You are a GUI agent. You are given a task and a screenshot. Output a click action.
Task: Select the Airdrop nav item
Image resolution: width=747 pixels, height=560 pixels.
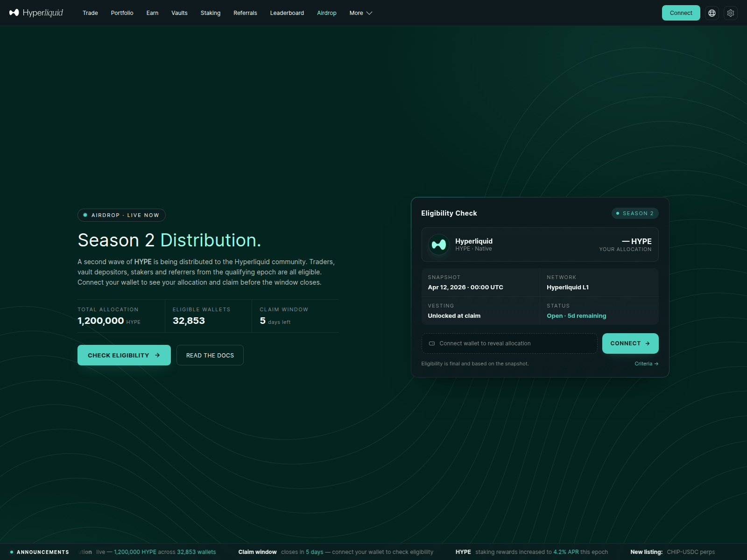click(x=326, y=13)
